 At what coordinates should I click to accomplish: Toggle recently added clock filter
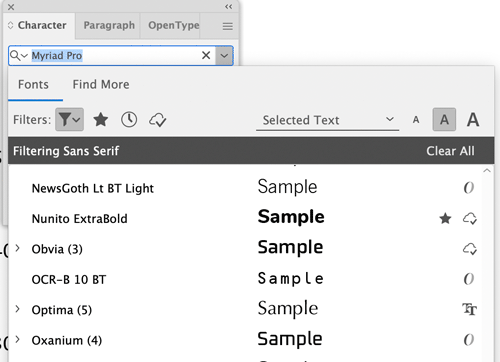(129, 120)
